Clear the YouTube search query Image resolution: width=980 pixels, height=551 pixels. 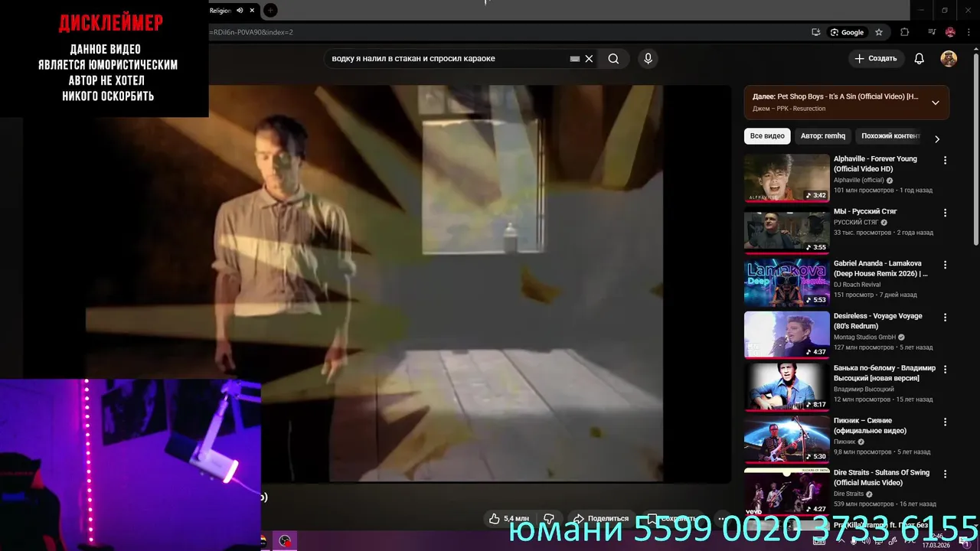point(589,59)
